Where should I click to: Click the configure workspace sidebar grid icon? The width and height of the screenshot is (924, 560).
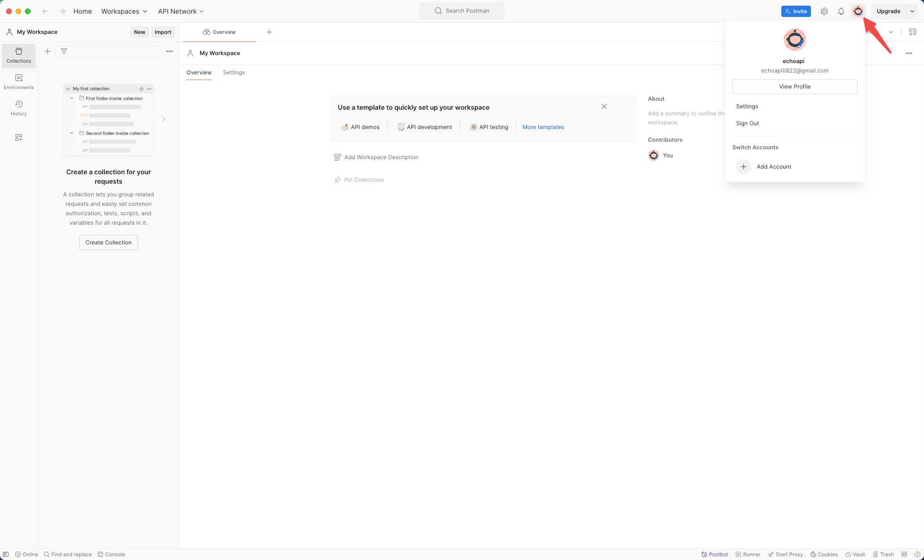point(19,138)
